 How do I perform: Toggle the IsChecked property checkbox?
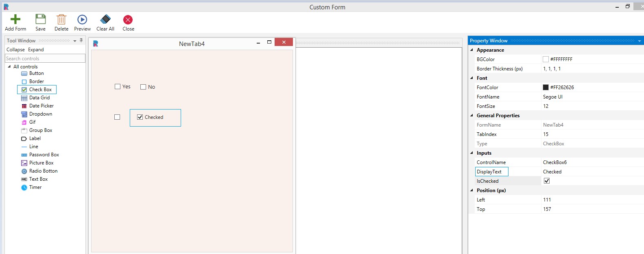coord(547,181)
